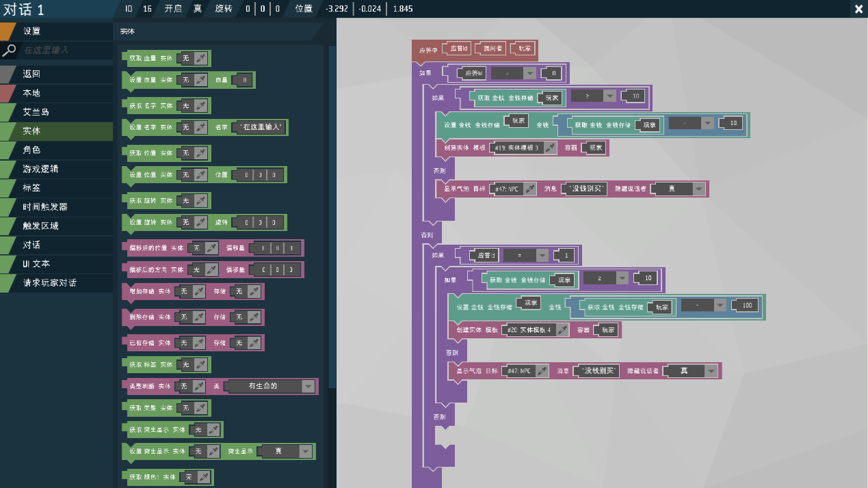Click eyedropper in 设置 名字 block
868x488 pixels.
point(201,127)
